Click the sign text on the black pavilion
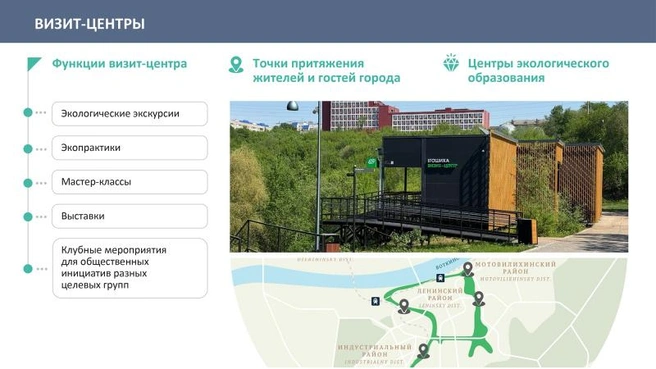Viewport: 656px width, 369px height. [x=442, y=163]
